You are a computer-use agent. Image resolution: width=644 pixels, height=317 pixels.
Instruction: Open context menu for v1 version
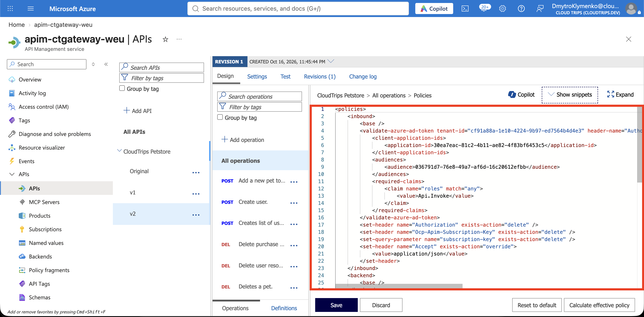point(196,194)
